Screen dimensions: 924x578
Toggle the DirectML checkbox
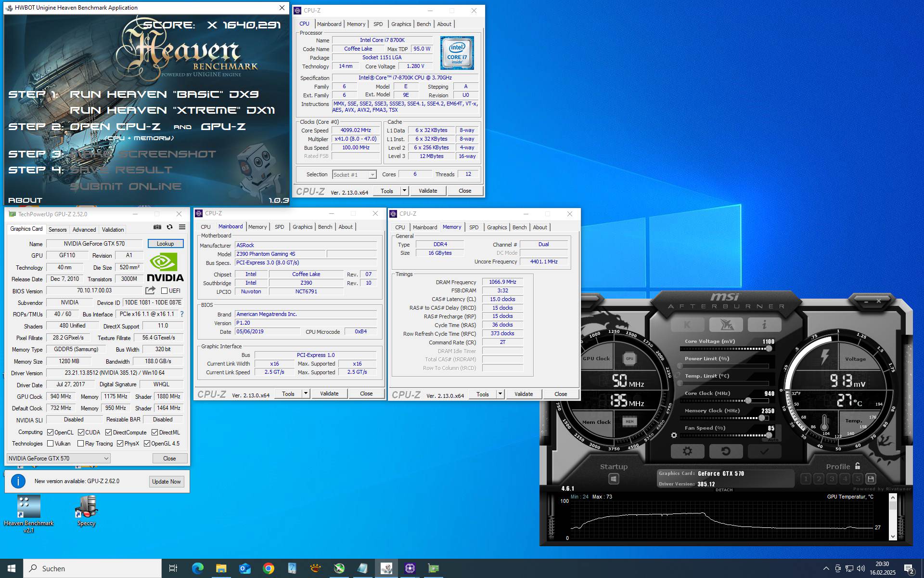154,432
